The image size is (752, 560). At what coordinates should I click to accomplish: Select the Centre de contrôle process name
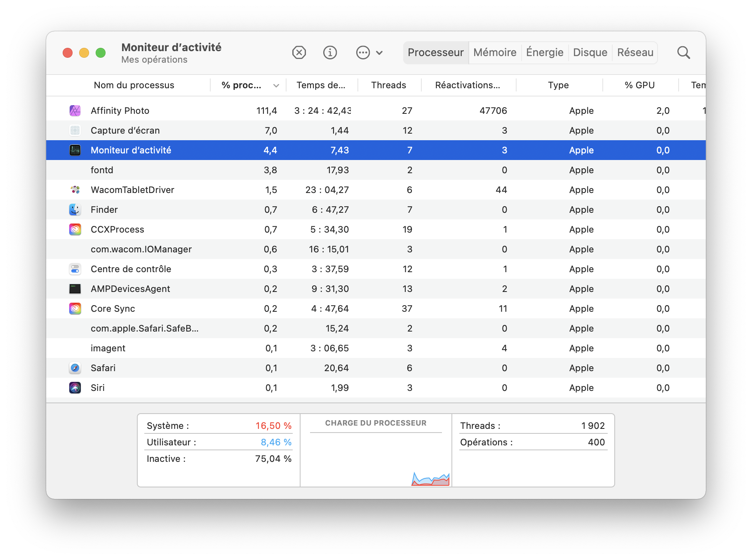pos(131,269)
